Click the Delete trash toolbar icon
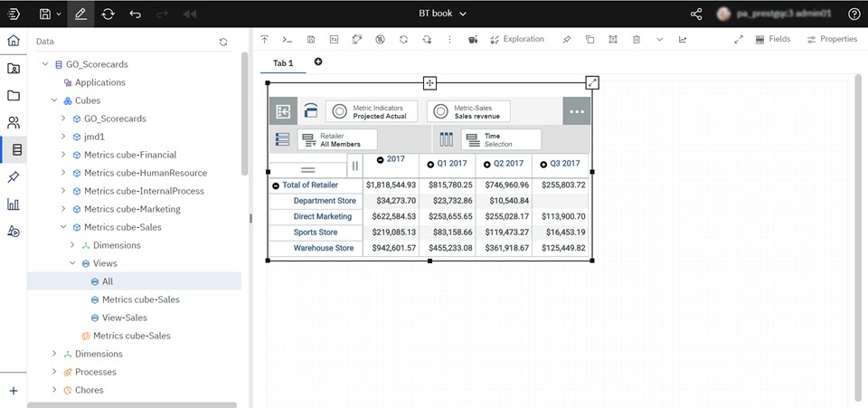The height and width of the screenshot is (408, 868). (637, 39)
